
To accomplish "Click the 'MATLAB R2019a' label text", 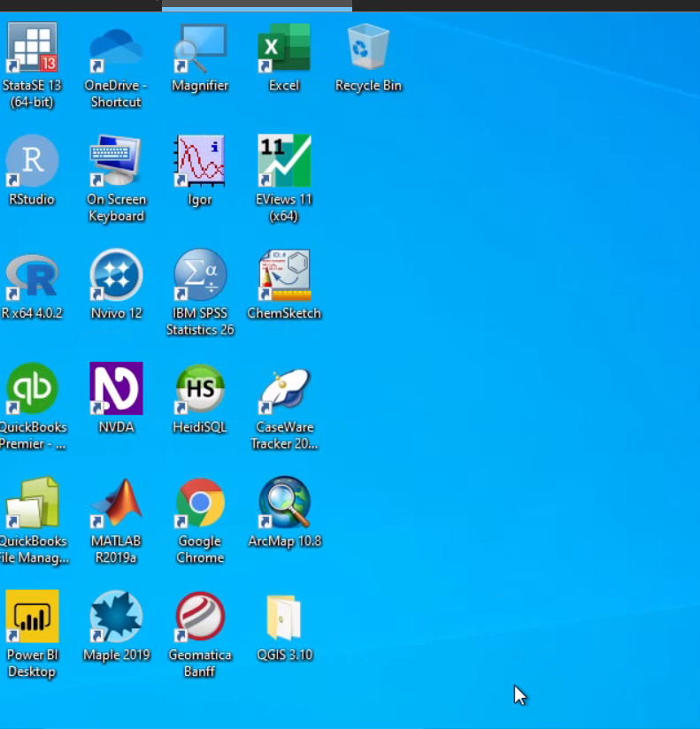I will [116, 549].
